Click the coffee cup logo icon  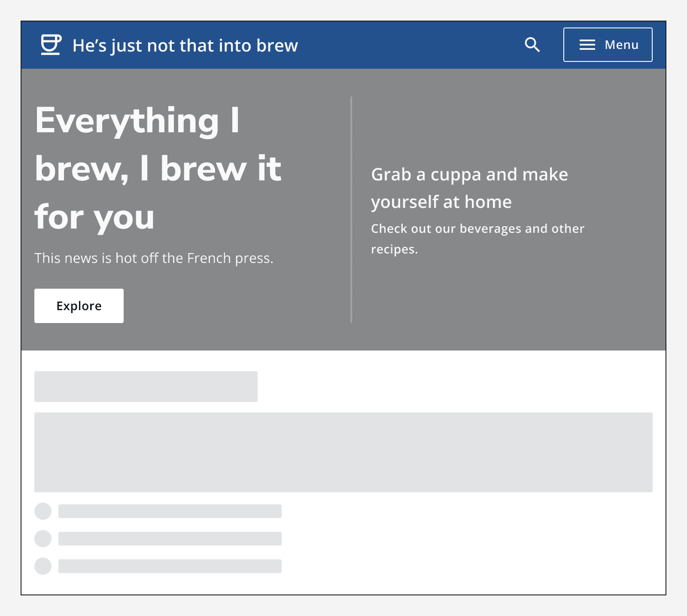(x=51, y=45)
